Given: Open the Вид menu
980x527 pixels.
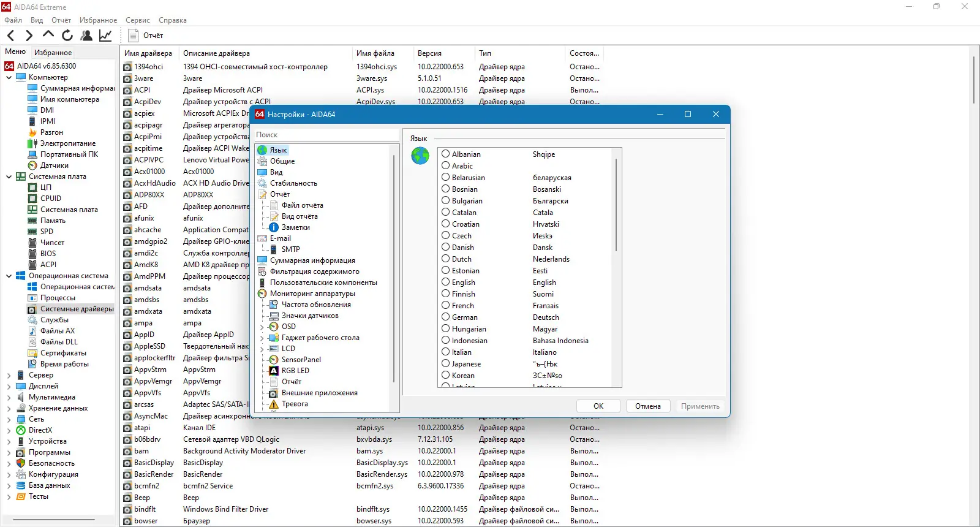Looking at the screenshot, I should (37, 20).
